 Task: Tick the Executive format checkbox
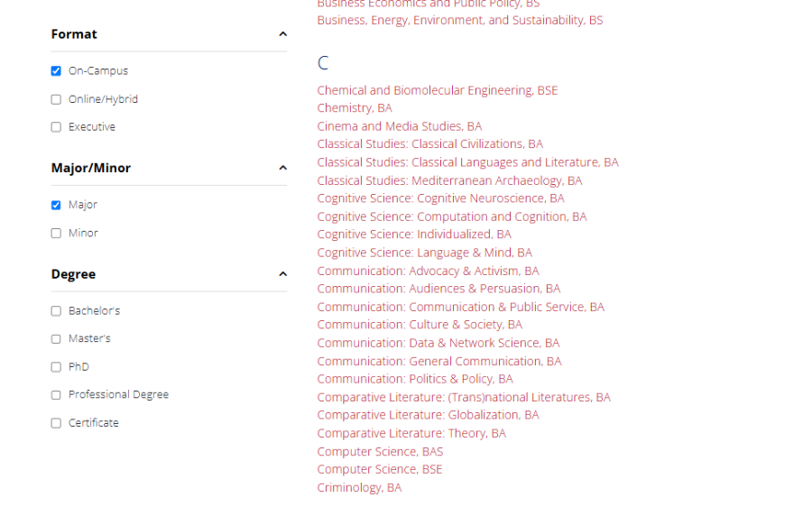pos(56,127)
